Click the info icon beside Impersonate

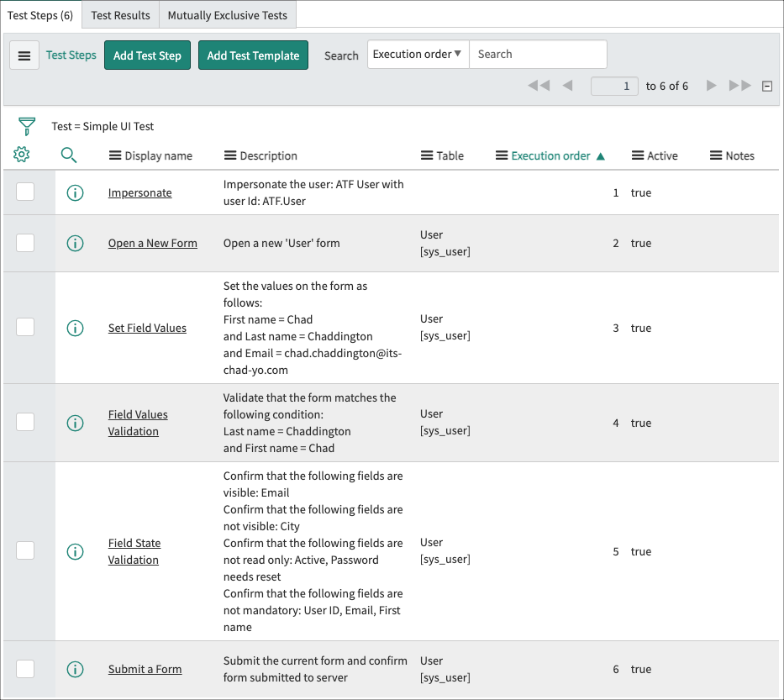point(75,192)
